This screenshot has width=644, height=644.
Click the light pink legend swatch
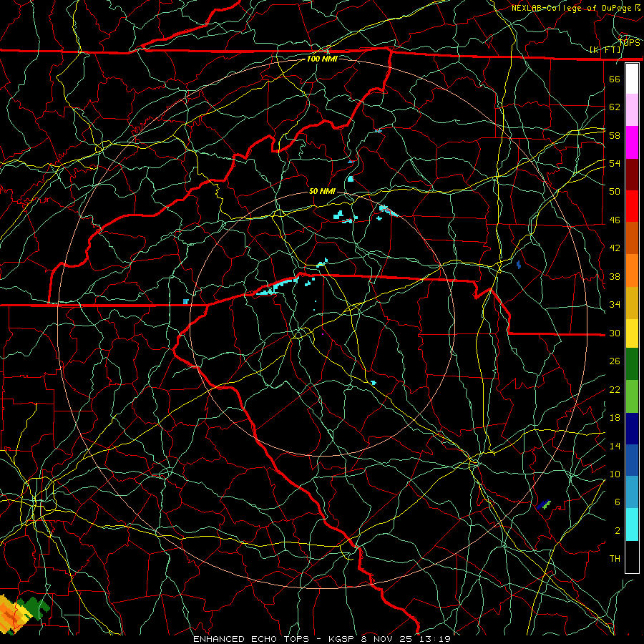coord(632,110)
